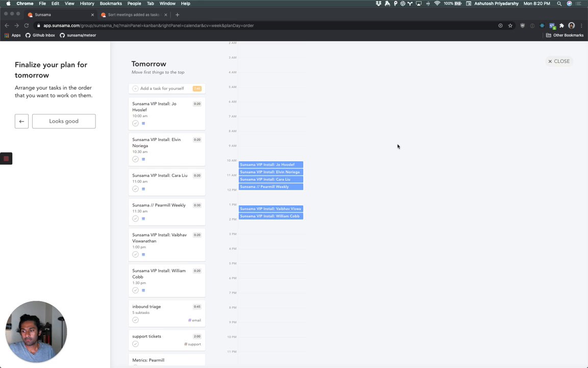Mark Elvin Noriega install task complete
588x368 pixels.
[135, 159]
